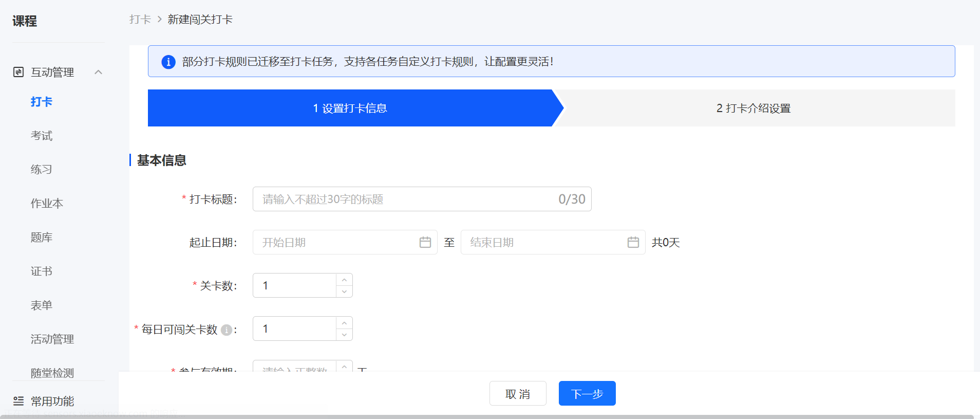Decrease 关卡数 with the down arrow

[x=344, y=292]
